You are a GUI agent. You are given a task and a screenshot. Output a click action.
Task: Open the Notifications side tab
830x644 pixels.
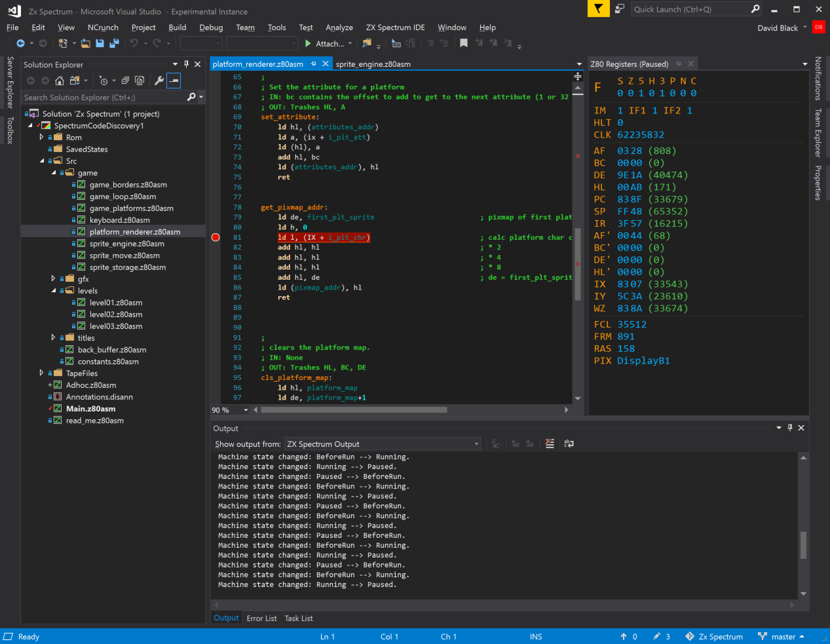(818, 78)
